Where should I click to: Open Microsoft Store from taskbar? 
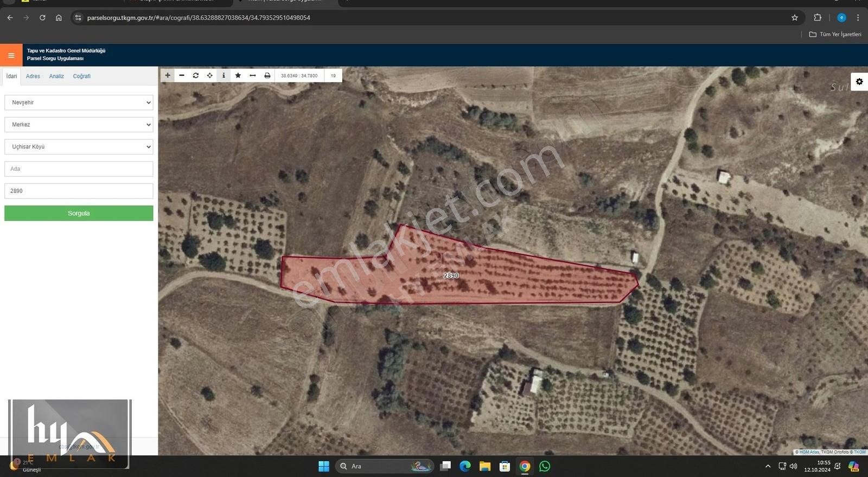505,466
